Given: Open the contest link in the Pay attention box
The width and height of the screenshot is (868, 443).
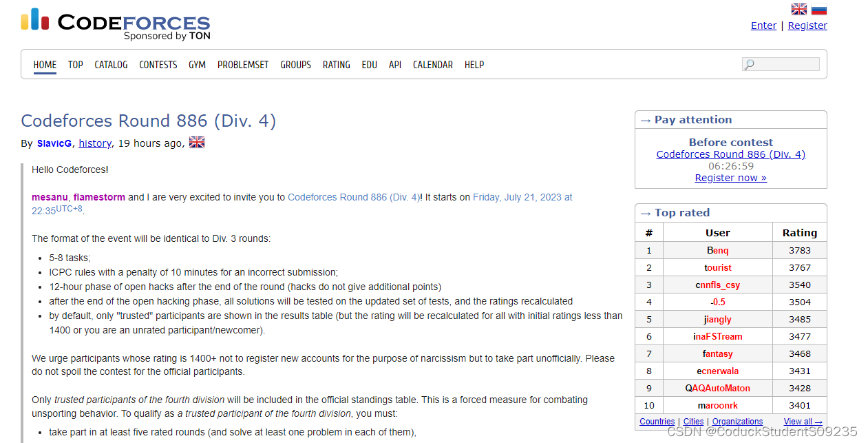Looking at the screenshot, I should coord(731,154).
